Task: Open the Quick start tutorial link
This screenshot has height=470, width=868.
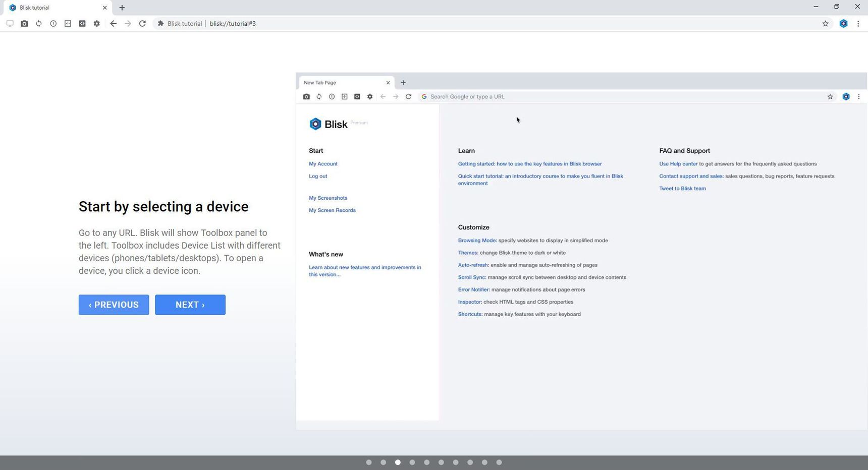Action: [x=540, y=180]
